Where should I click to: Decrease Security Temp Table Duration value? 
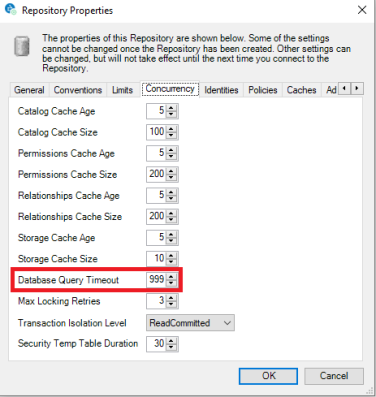pos(171,347)
